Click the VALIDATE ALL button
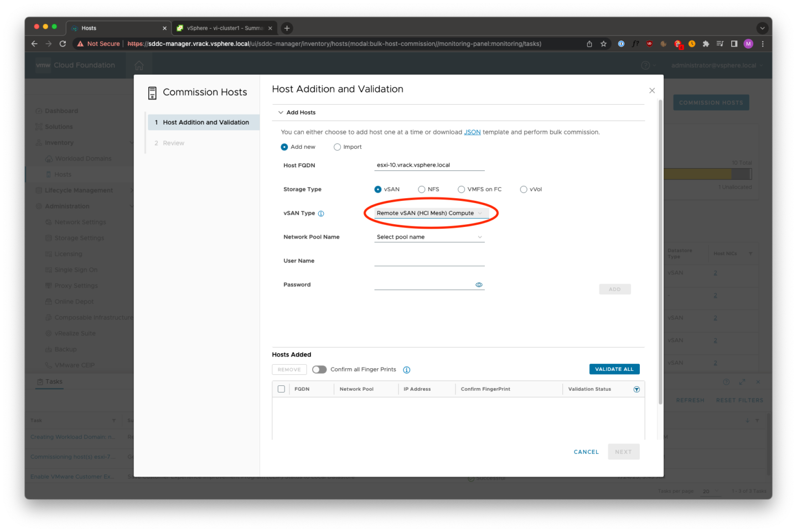The height and width of the screenshot is (532, 797). click(x=614, y=369)
